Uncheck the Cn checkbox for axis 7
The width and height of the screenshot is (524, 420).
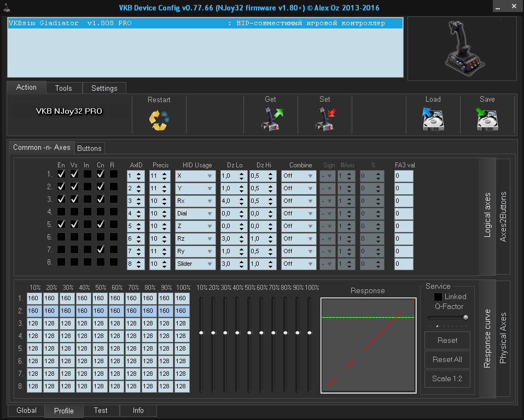pos(100,249)
